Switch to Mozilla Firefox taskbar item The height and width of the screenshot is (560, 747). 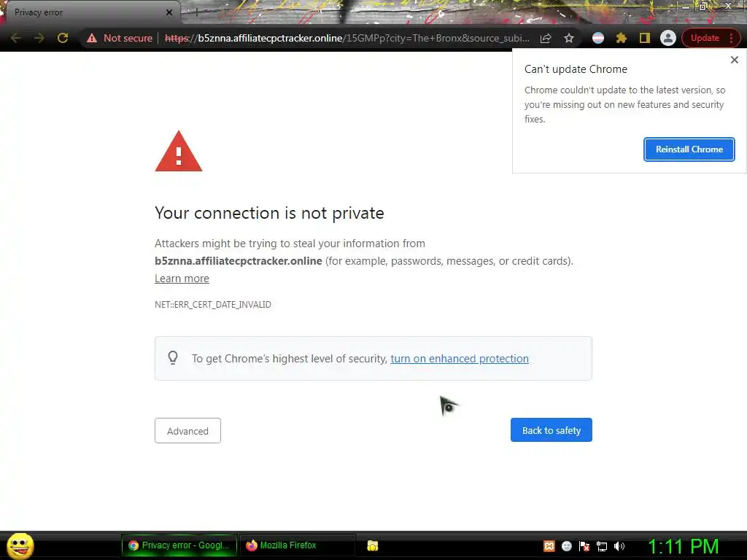tap(298, 545)
